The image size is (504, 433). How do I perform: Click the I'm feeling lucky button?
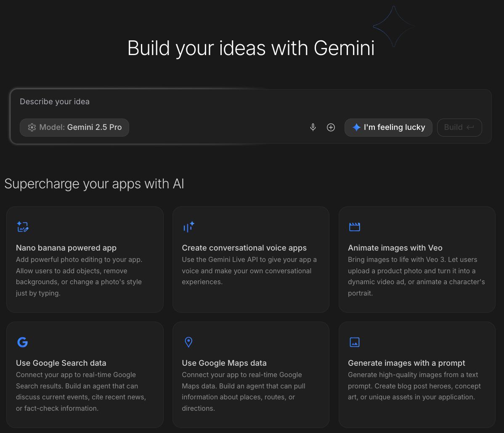(x=388, y=127)
